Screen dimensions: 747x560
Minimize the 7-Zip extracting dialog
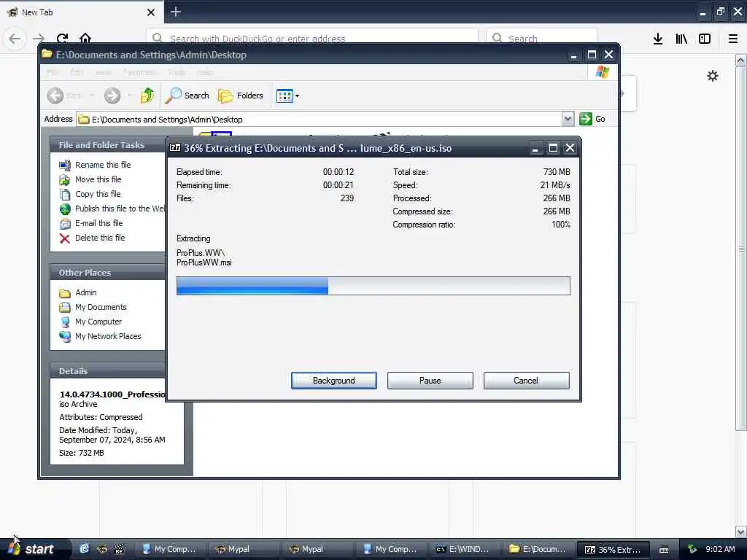(535, 148)
